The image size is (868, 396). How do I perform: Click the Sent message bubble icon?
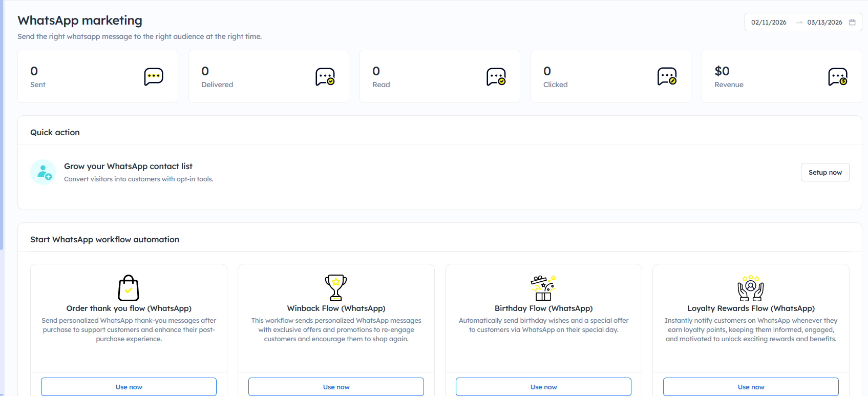(154, 76)
